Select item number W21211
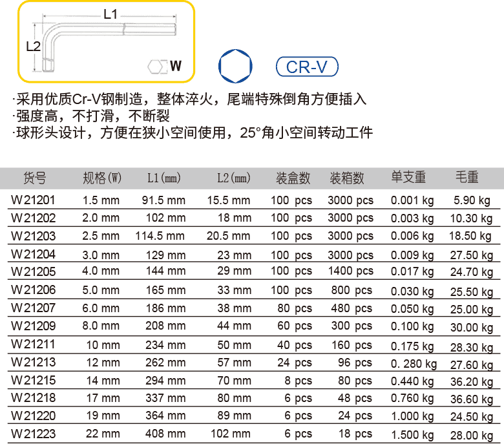The width and height of the screenshot is (504, 444). coord(33,344)
